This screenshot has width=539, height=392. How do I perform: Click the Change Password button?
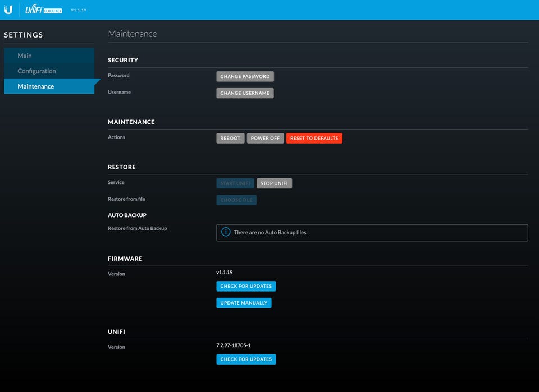click(x=245, y=76)
